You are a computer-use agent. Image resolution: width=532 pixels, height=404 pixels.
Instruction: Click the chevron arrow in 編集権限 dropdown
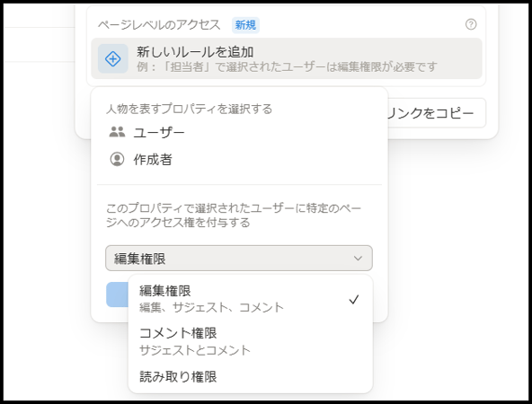click(358, 259)
